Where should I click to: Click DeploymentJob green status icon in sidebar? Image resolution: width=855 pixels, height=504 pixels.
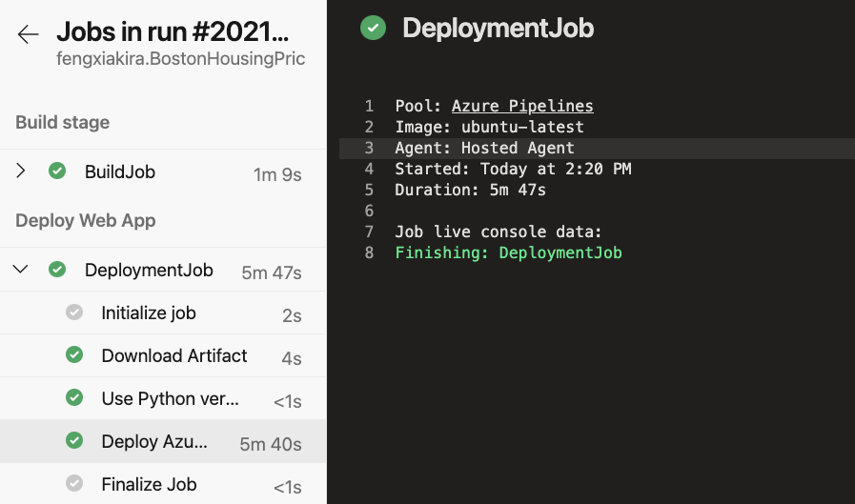click(x=57, y=270)
